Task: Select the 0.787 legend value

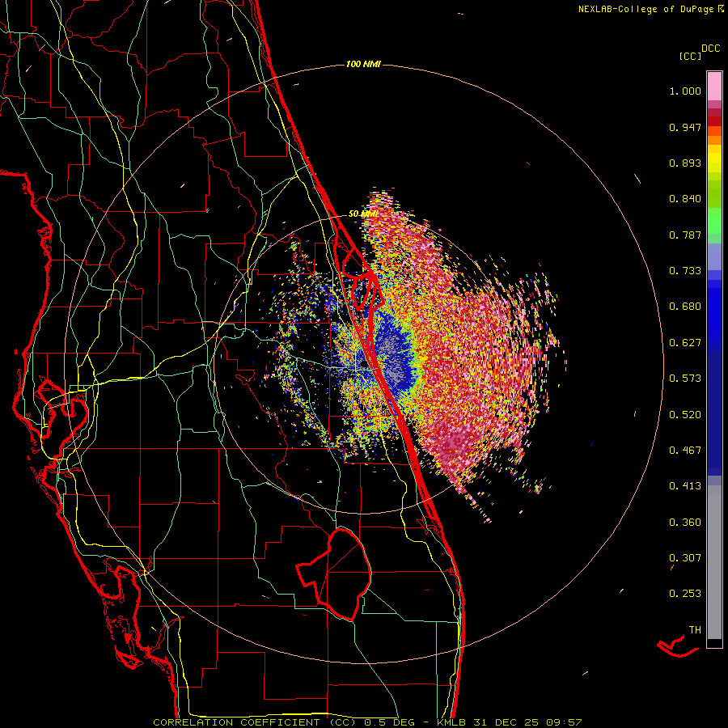Action: 685,235
